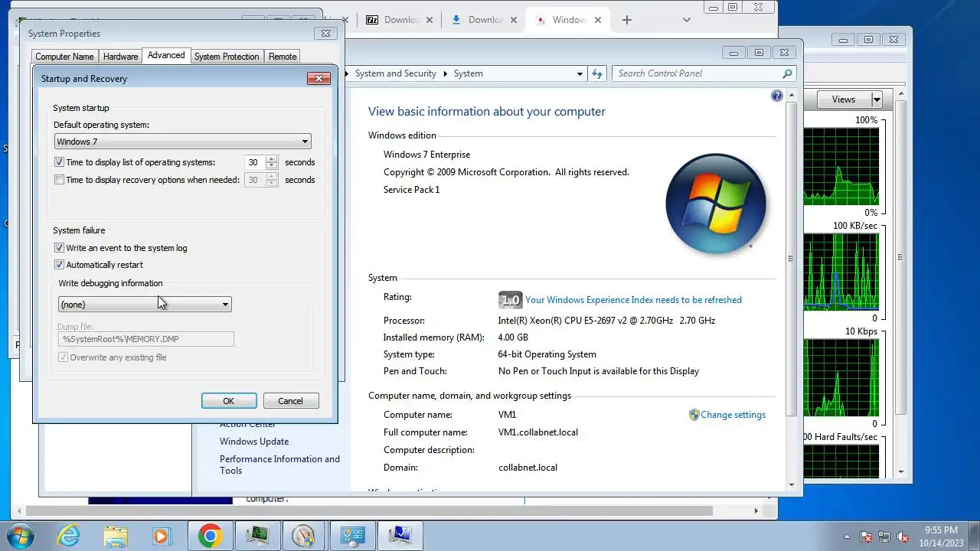Open a new Chrome tab with plus
The height and width of the screenshot is (551, 980).
click(626, 20)
